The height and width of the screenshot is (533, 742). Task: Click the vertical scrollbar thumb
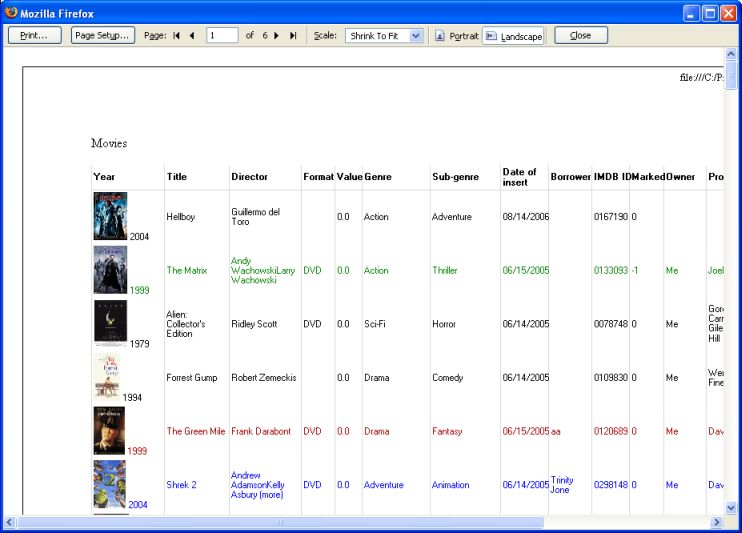point(731,75)
